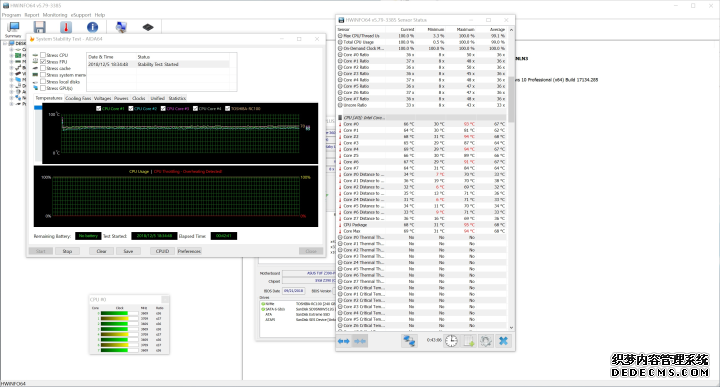
Task: Click the CPU section chip icon in sensor list
Action: click(x=340, y=118)
